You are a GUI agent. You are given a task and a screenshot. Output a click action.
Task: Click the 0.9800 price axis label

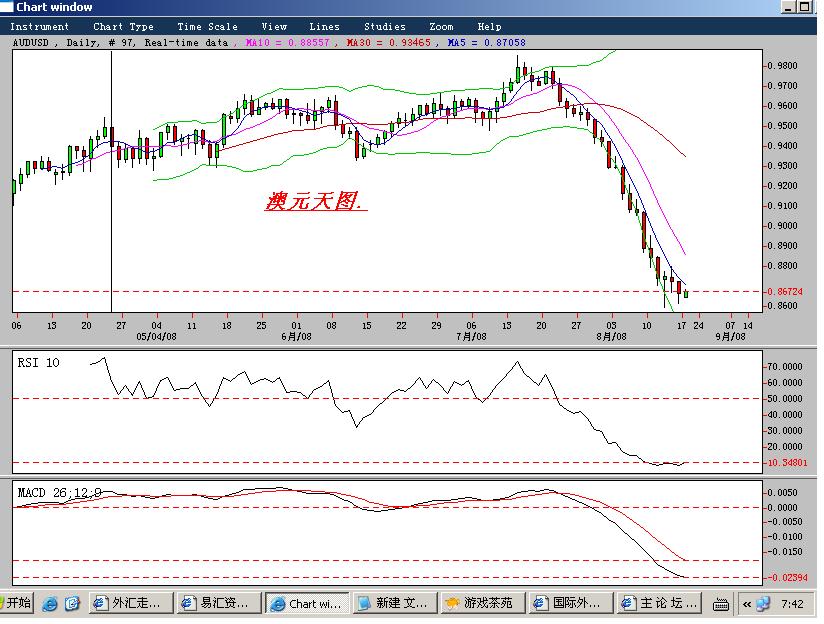(x=782, y=66)
